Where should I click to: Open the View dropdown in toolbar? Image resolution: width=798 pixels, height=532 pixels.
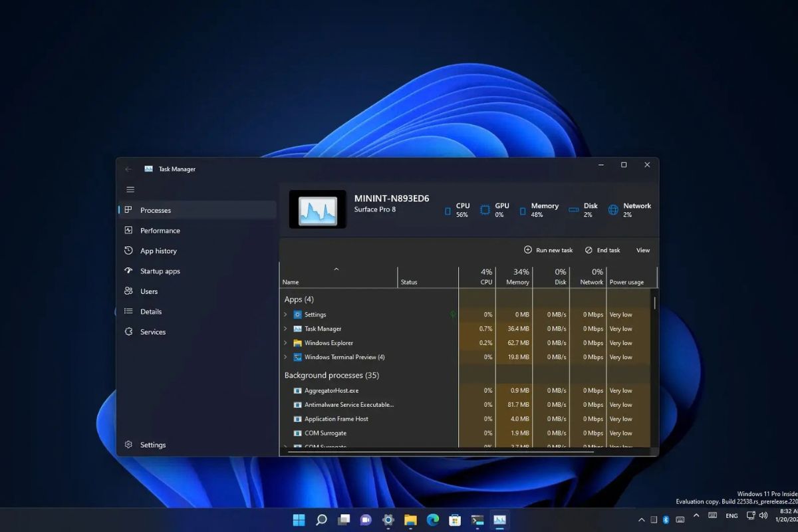click(643, 250)
